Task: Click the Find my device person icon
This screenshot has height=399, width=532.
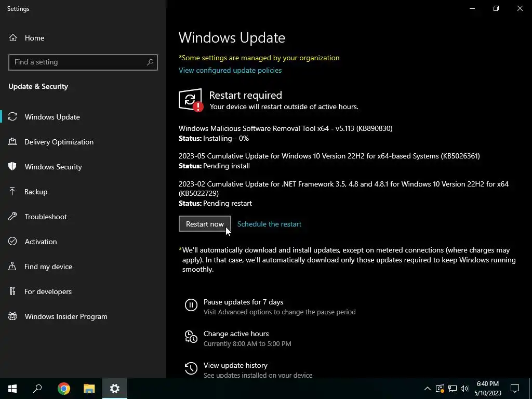Action: 12,267
